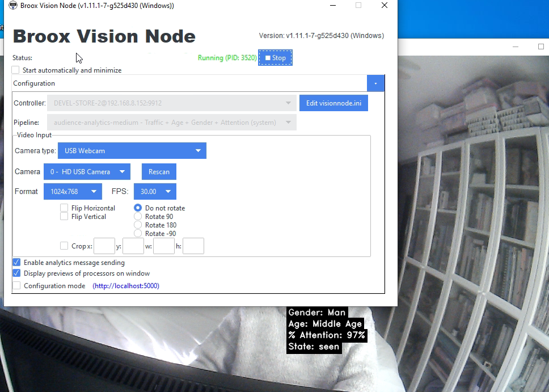Image resolution: width=549 pixels, height=392 pixels.
Task: Click the State: seen overlay label
Action: point(314,347)
